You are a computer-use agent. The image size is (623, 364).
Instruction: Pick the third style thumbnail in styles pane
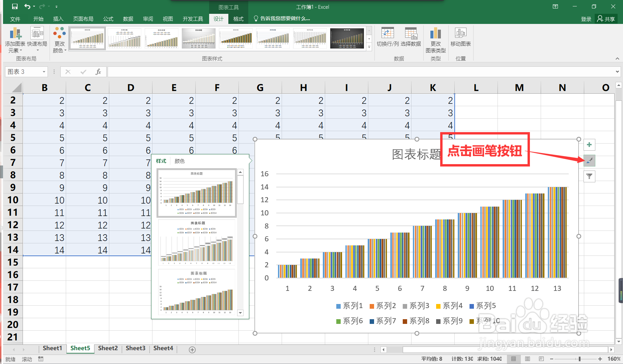click(x=197, y=292)
